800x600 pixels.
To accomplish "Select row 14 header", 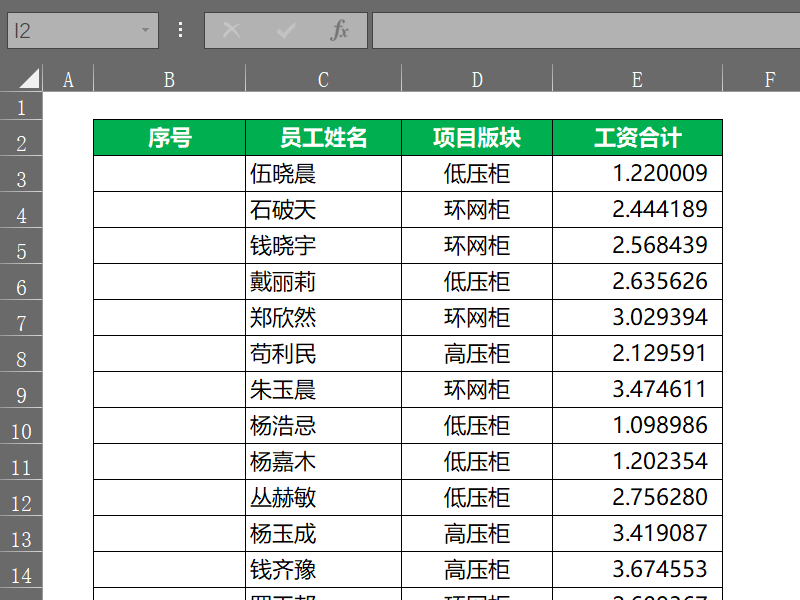I will click(x=21, y=569).
